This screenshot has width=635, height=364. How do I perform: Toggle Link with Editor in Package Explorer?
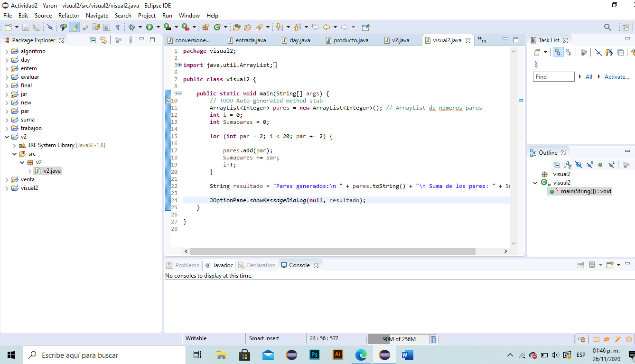(103, 40)
